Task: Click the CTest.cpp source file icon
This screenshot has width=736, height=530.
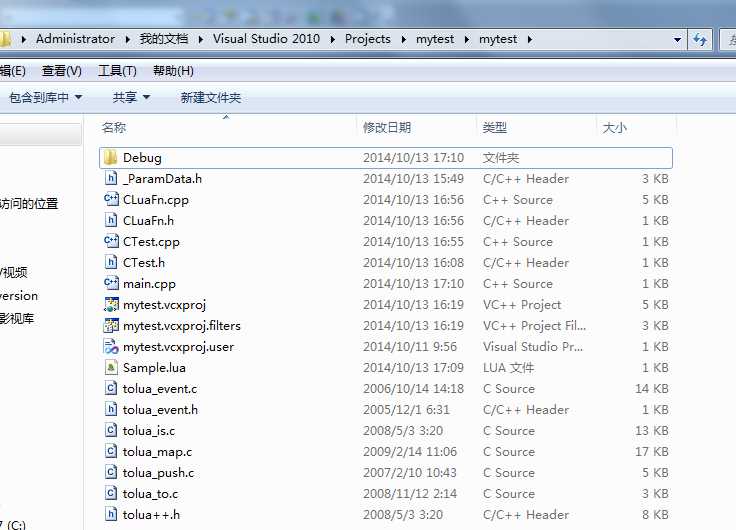Action: click(111, 241)
